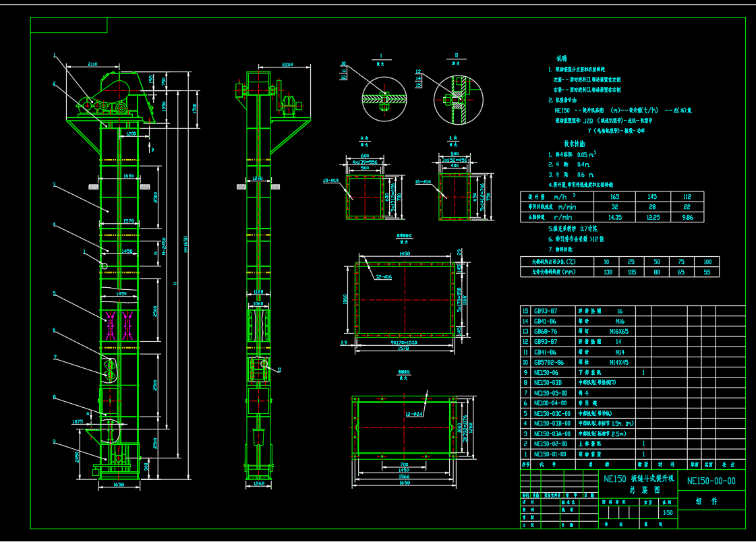Viewport: 756px width, 542px height.
Task: Click the 1650 base width dimension of front view
Action: point(119,484)
